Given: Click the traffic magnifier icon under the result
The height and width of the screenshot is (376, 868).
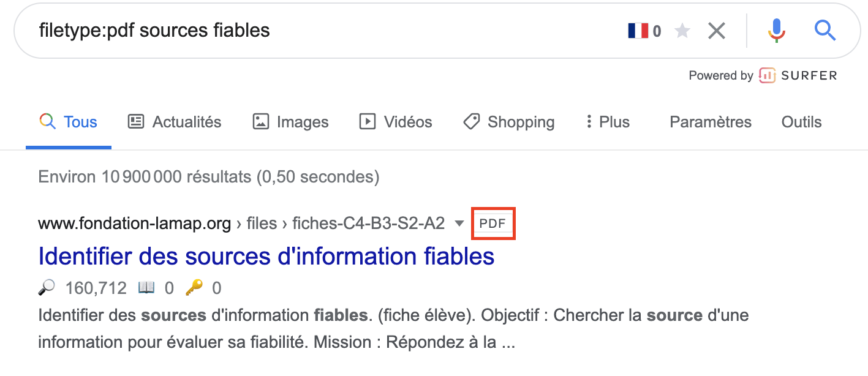Looking at the screenshot, I should click(47, 287).
